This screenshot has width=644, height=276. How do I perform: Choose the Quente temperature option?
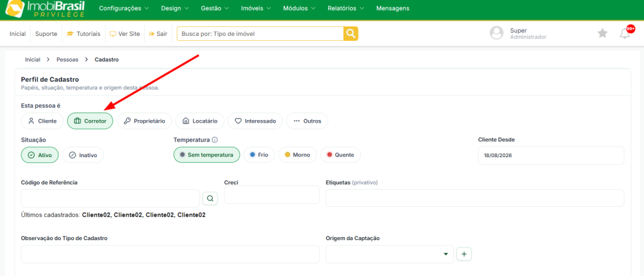click(340, 155)
